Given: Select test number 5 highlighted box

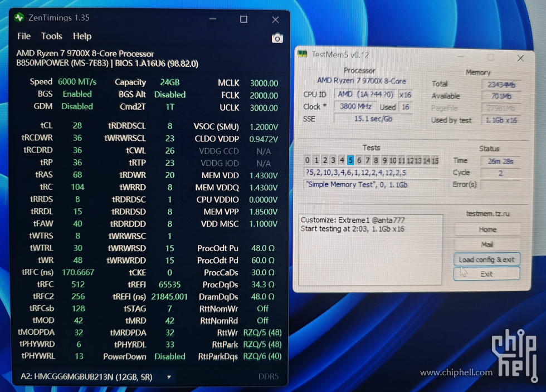Looking at the screenshot, I should pyautogui.click(x=350, y=160).
